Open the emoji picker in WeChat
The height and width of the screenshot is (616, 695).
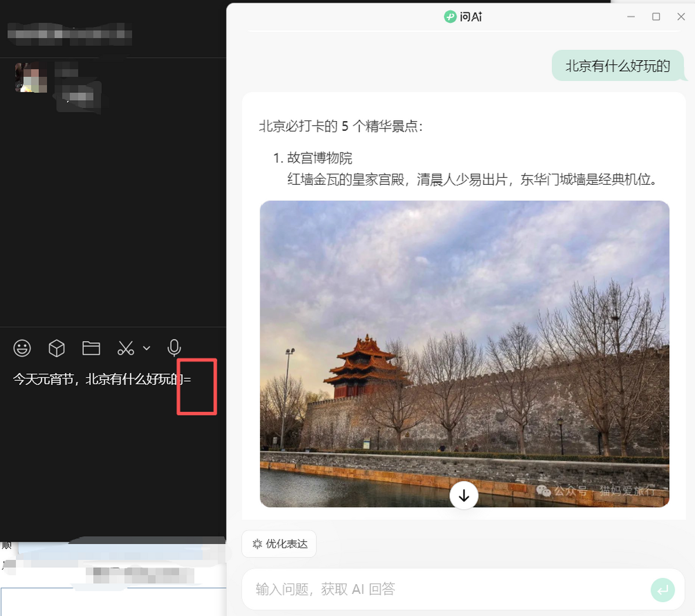pos(21,348)
